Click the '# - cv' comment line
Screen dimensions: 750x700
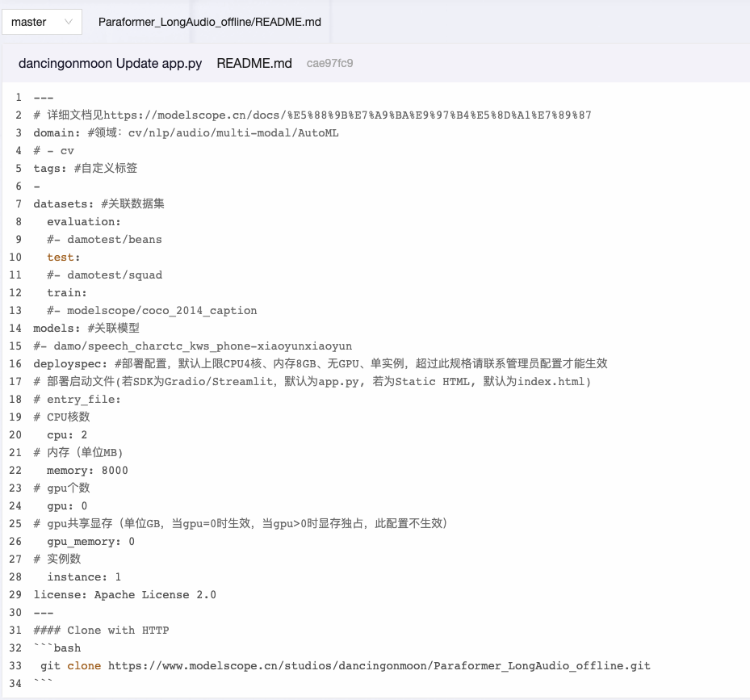point(53,151)
